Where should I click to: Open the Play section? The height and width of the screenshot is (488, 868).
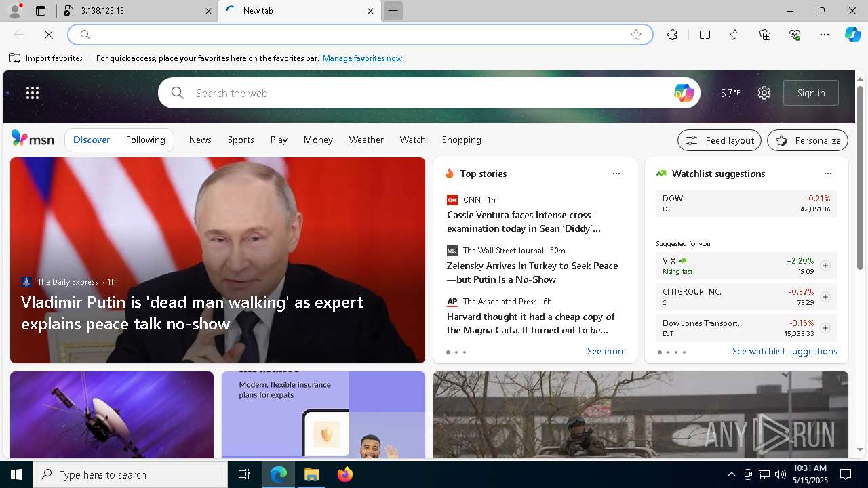tap(279, 140)
